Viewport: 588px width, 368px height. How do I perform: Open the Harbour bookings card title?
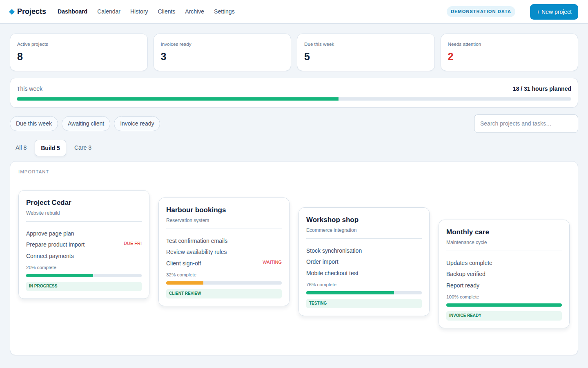tap(196, 210)
